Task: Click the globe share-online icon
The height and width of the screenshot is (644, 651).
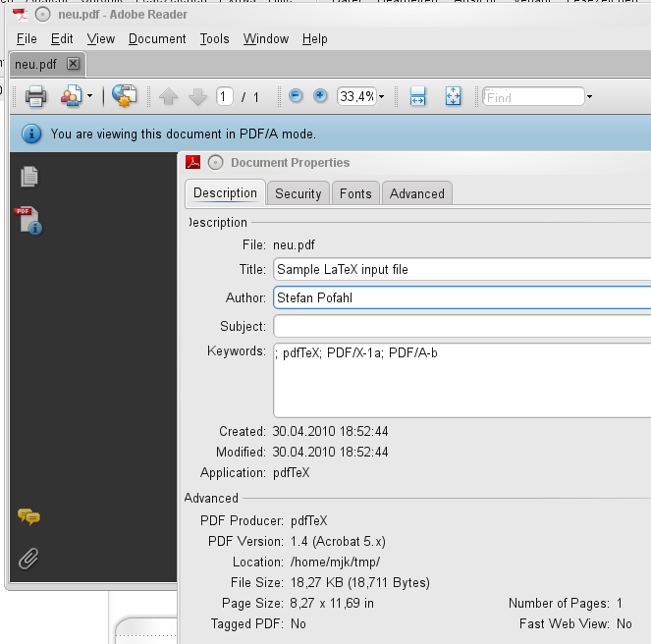Action: (124, 96)
